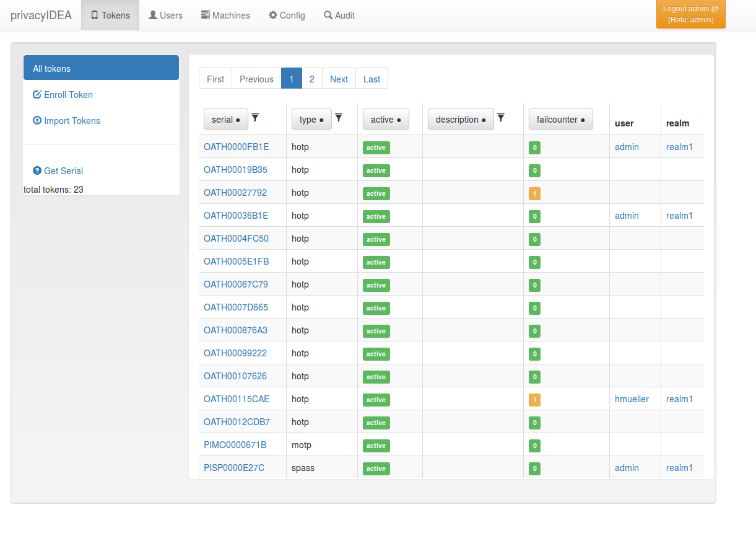Open the description column filter icon

click(501, 118)
